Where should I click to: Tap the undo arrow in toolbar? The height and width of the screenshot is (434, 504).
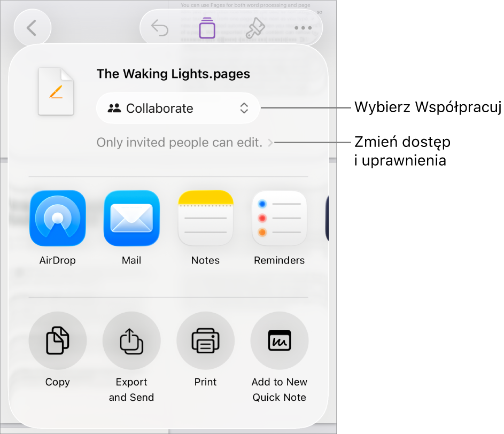(160, 28)
